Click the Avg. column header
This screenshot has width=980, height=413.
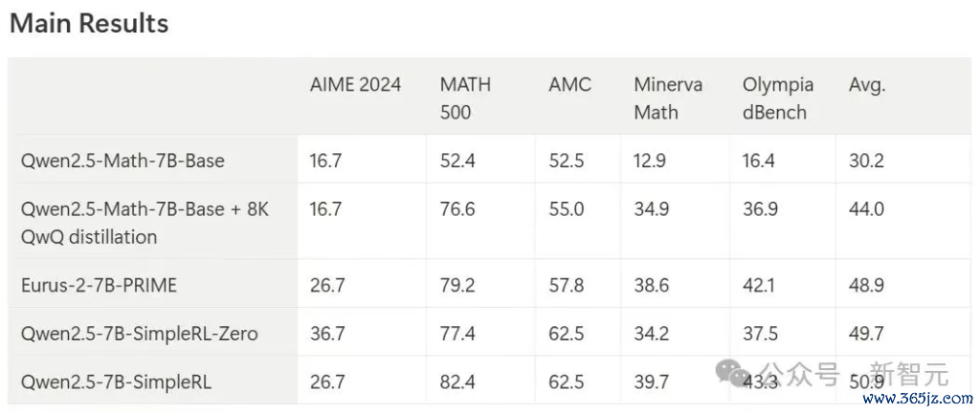click(x=867, y=85)
